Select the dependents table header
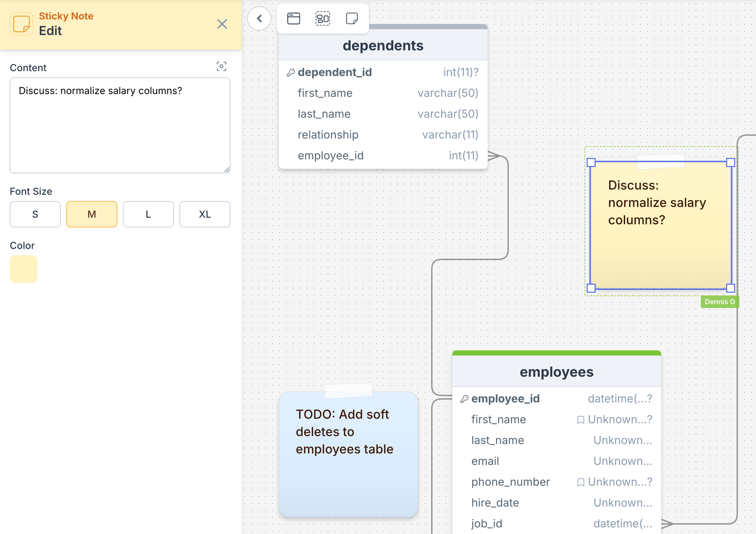The height and width of the screenshot is (534, 756). click(383, 45)
